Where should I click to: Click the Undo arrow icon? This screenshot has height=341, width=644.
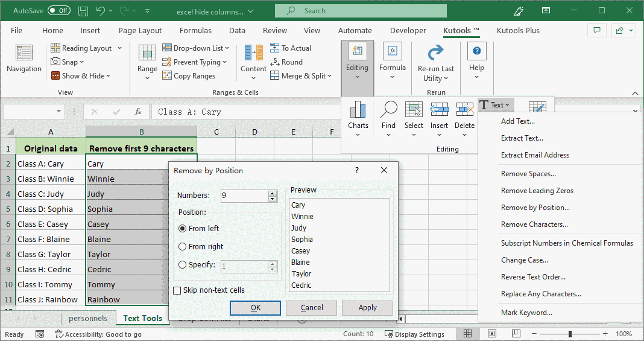point(101,11)
